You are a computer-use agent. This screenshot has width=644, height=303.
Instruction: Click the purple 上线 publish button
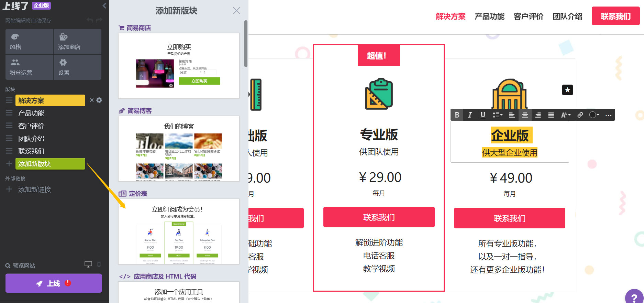54,283
